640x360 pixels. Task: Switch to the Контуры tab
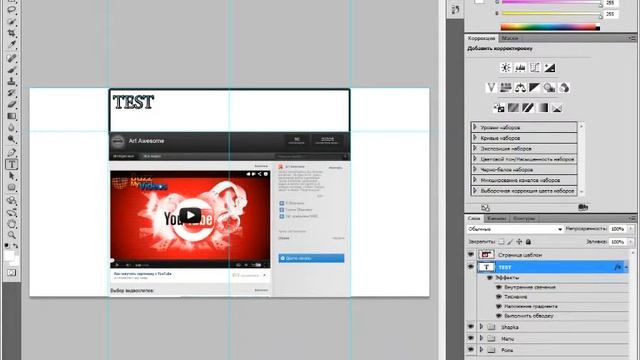tap(524, 218)
